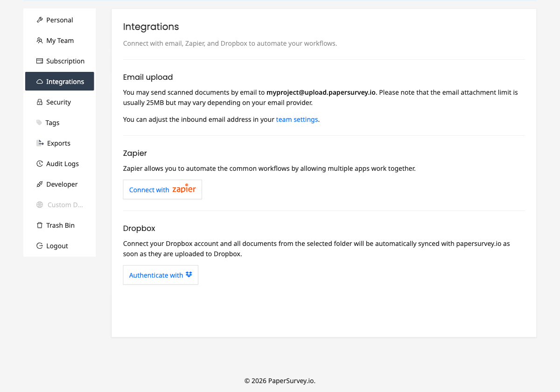Click the tag icon next to Tags
This screenshot has height=392, width=560.
click(x=39, y=122)
